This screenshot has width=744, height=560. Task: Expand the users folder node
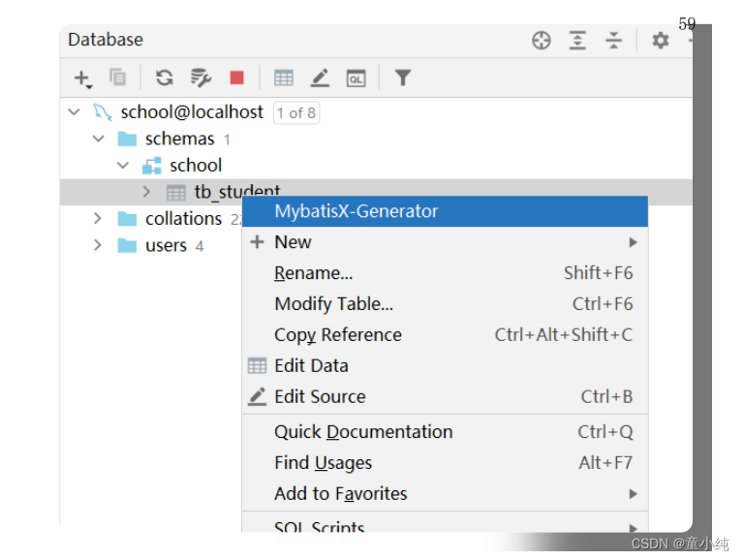click(x=98, y=245)
